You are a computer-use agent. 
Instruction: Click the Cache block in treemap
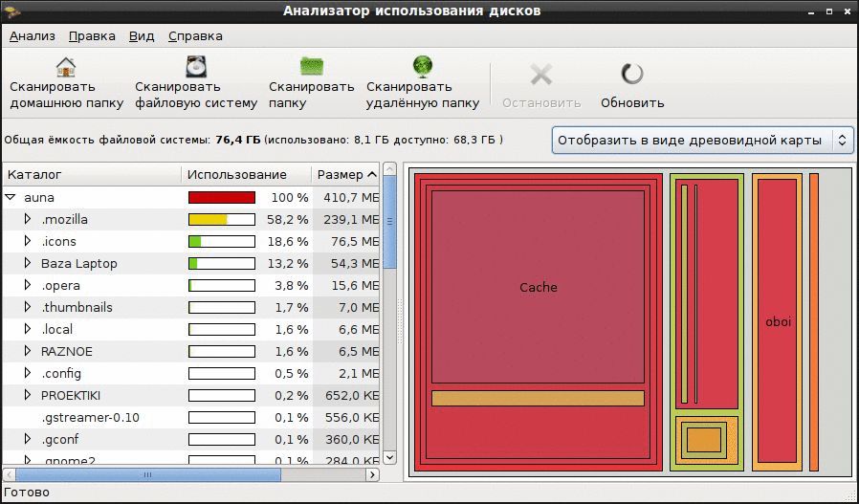538,287
